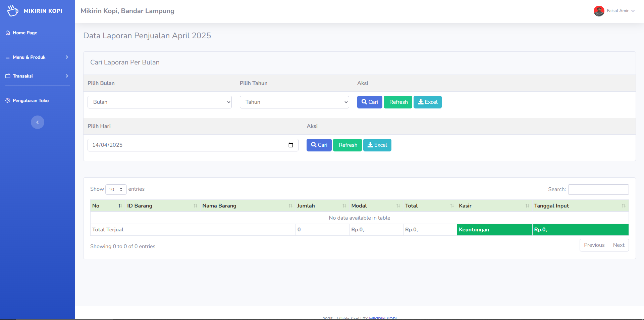Open the calendar picker icon
This screenshot has width=644, height=320.
(291, 145)
